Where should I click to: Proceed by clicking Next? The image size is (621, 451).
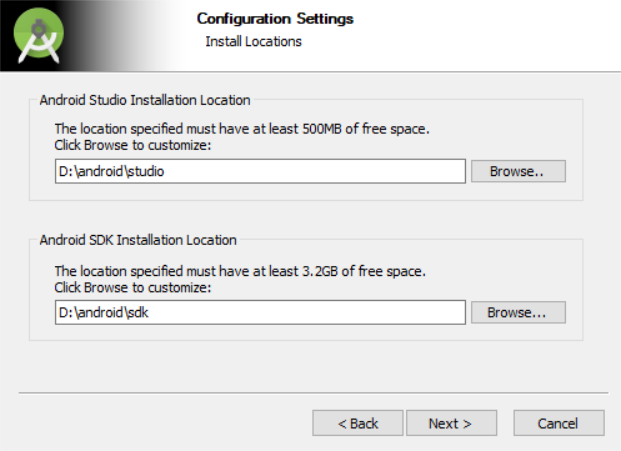449,423
